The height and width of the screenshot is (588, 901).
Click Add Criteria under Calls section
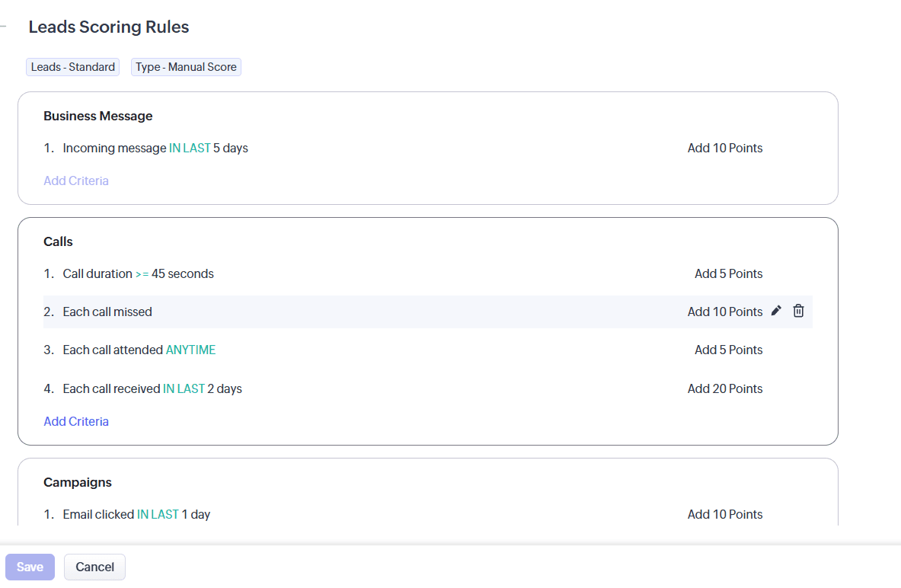pyautogui.click(x=76, y=421)
